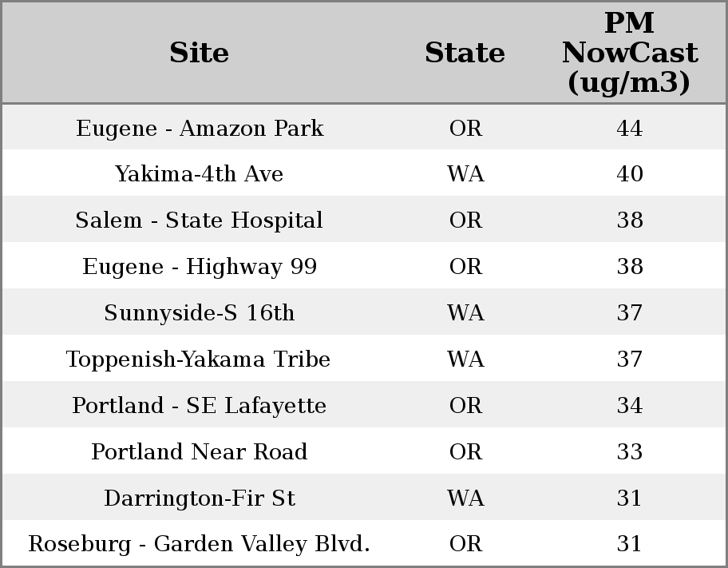Click the PM value 33 cell
Image resolution: width=728 pixels, height=568 pixels.
tap(629, 452)
